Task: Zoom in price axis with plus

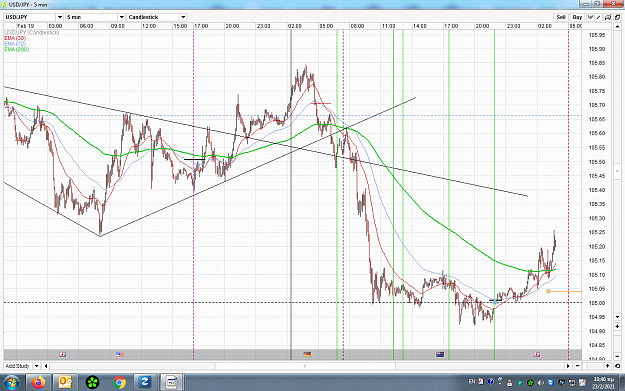Action: [617, 326]
